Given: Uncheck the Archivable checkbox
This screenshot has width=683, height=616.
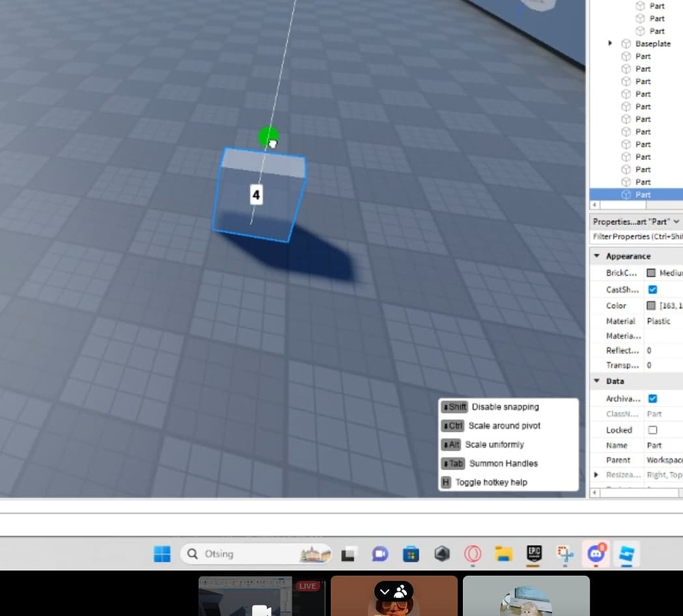Looking at the screenshot, I should (652, 398).
